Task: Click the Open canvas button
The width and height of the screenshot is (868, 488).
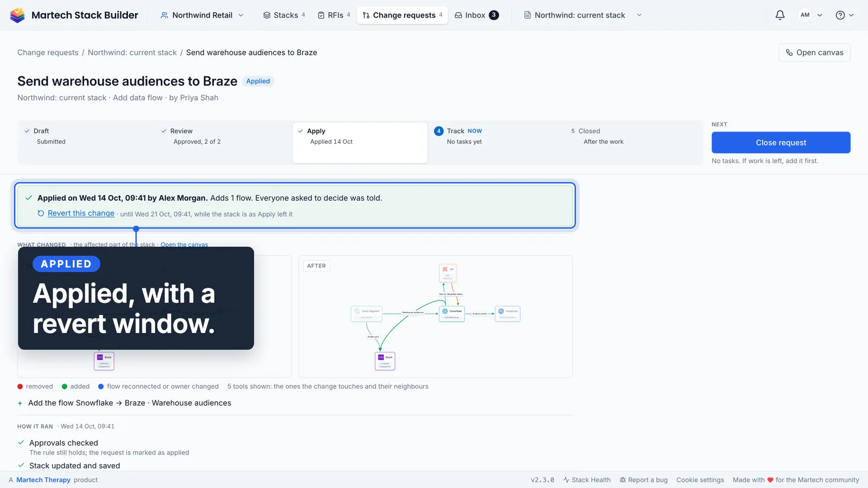Action: pos(814,53)
